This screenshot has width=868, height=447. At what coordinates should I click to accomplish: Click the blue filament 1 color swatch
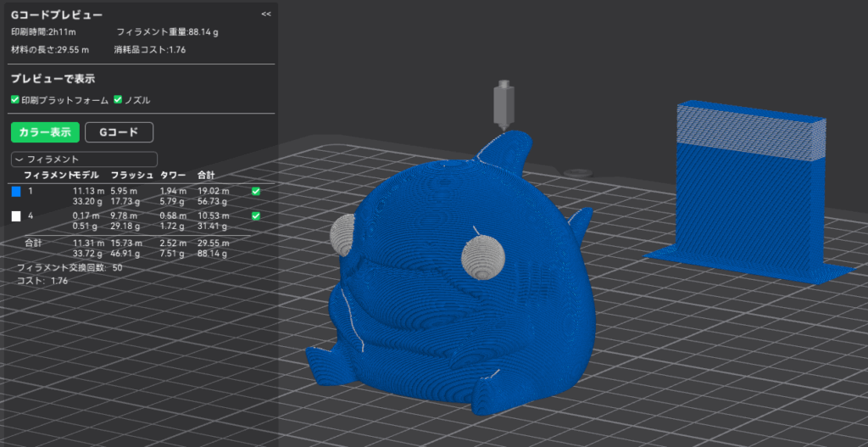pos(15,192)
